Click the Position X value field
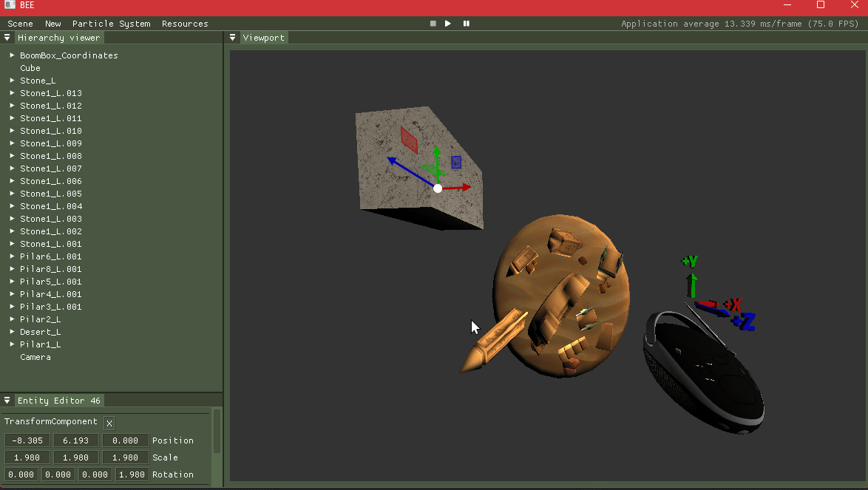 coord(27,440)
